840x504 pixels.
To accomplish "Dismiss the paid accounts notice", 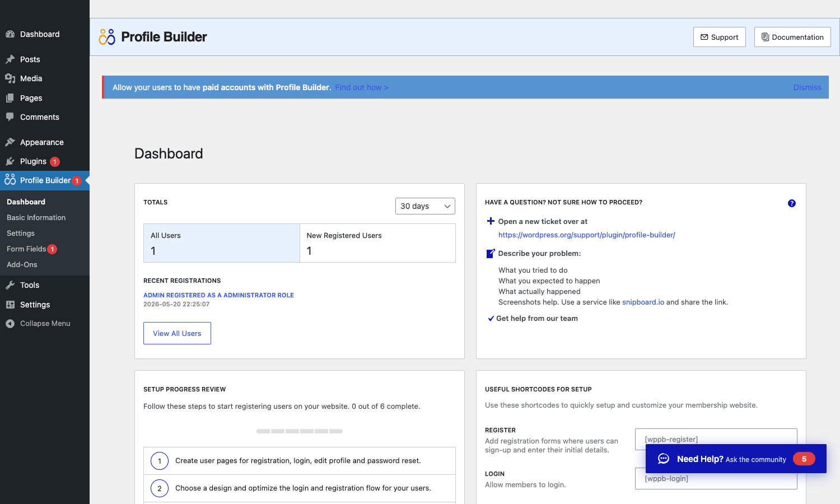I will (807, 87).
